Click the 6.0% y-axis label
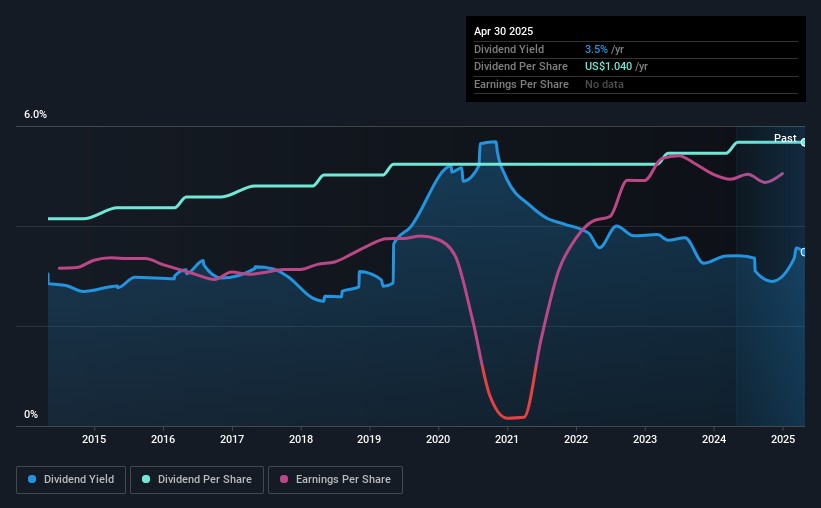This screenshot has width=821, height=508. coord(36,115)
